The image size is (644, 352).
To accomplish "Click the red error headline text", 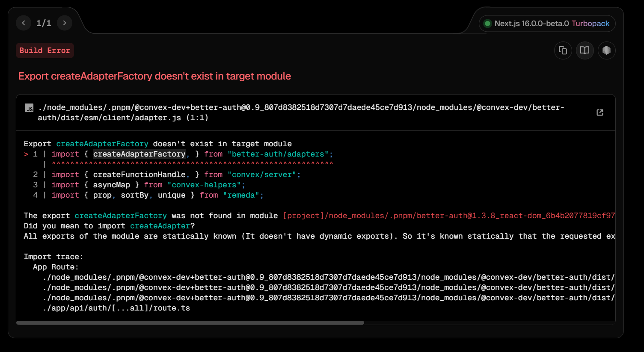I will tap(154, 76).
